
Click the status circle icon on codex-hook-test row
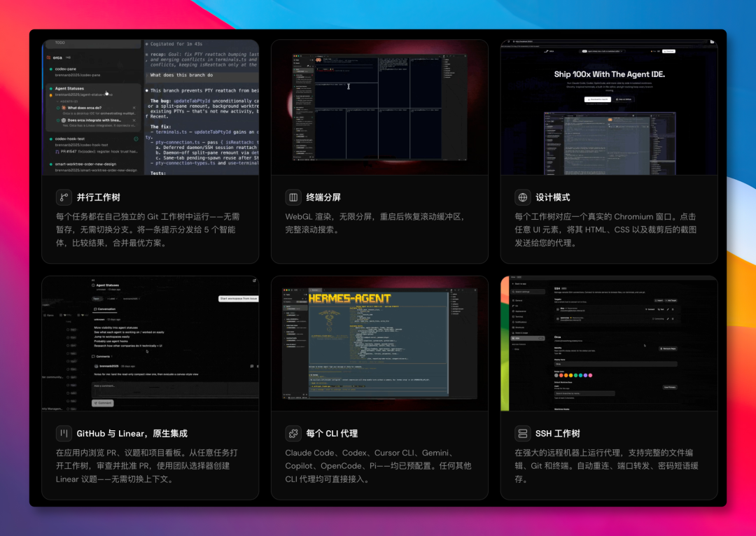tap(136, 139)
